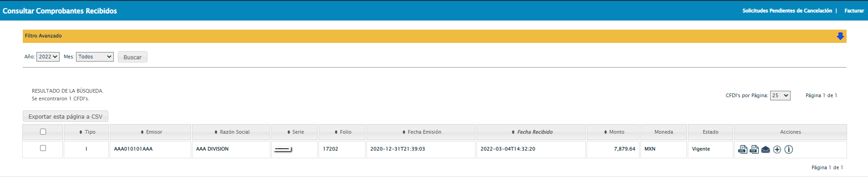The width and height of the screenshot is (868, 177).
Task: Click Exportar esta página a CSV
Action: click(66, 116)
